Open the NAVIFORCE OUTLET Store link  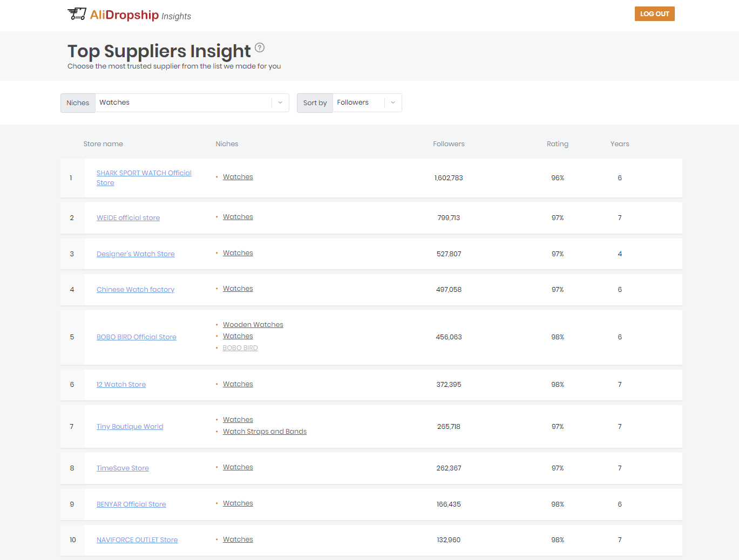(137, 539)
